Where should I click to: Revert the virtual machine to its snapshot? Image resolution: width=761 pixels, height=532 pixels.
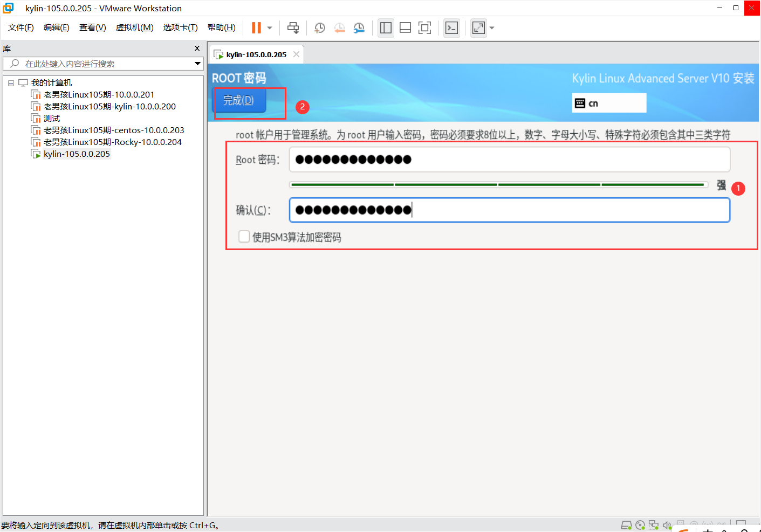click(339, 28)
